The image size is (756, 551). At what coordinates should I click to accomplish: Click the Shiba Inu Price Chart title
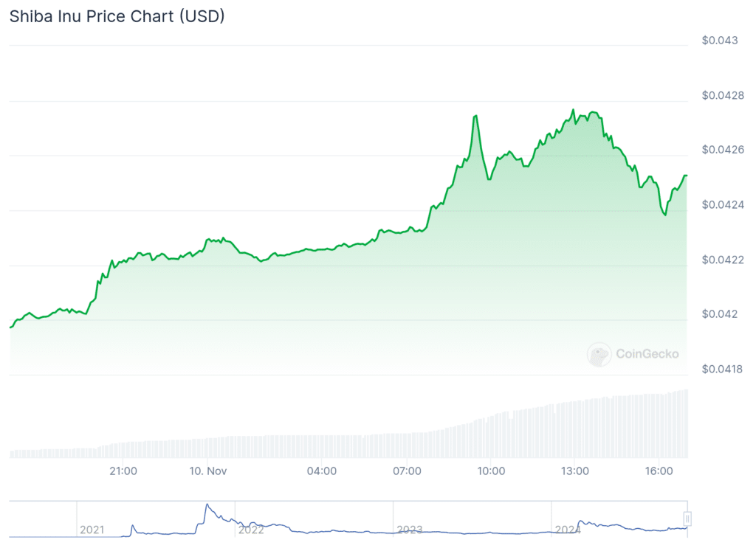click(x=117, y=16)
